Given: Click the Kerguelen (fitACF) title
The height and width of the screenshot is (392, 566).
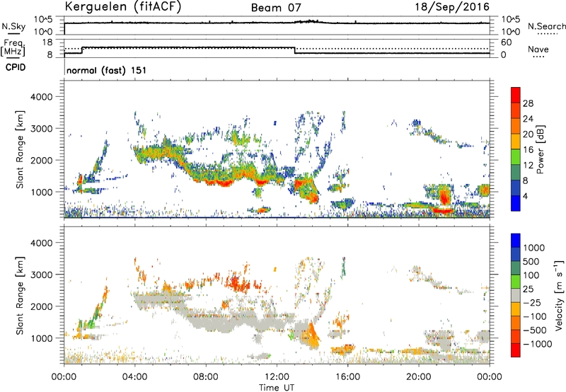Looking at the screenshot, I should coord(123,6).
